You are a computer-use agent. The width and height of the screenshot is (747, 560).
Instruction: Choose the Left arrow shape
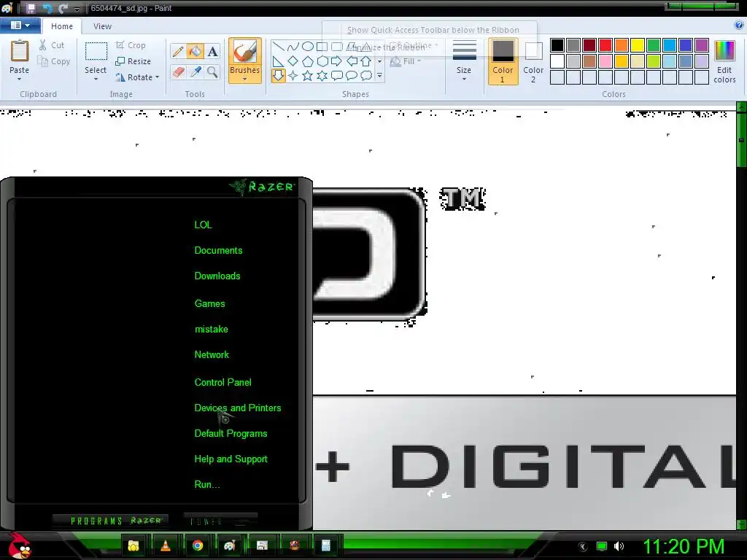[x=352, y=61]
